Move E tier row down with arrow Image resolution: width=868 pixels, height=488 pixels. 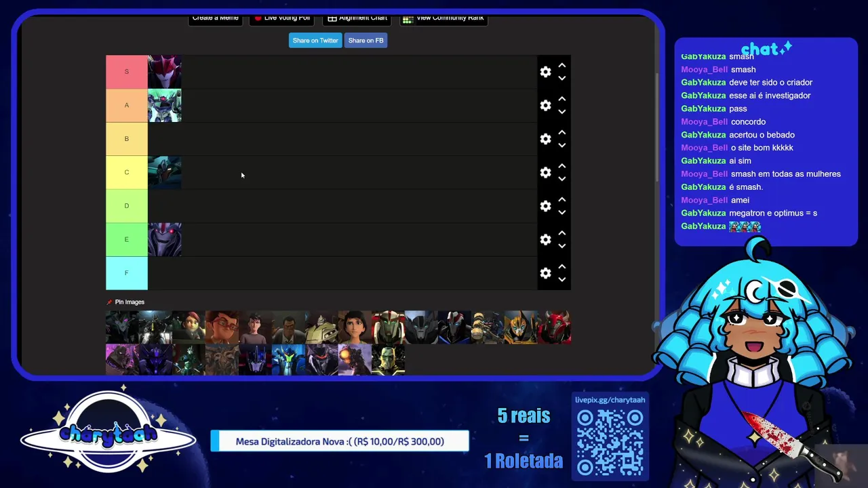click(x=562, y=246)
